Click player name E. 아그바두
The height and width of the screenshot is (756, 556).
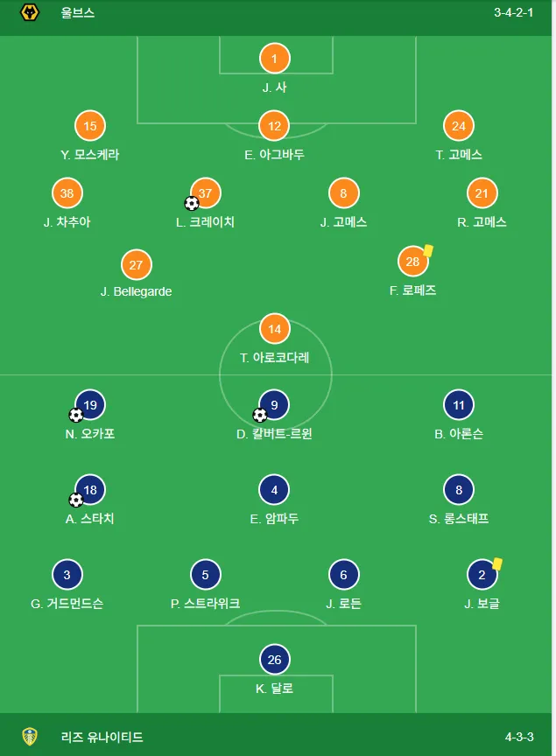(x=274, y=155)
